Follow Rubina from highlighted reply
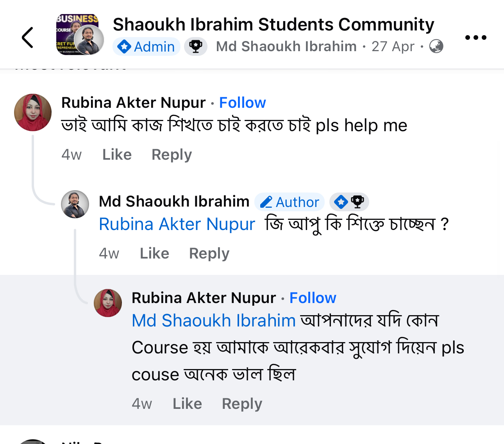 tap(313, 298)
